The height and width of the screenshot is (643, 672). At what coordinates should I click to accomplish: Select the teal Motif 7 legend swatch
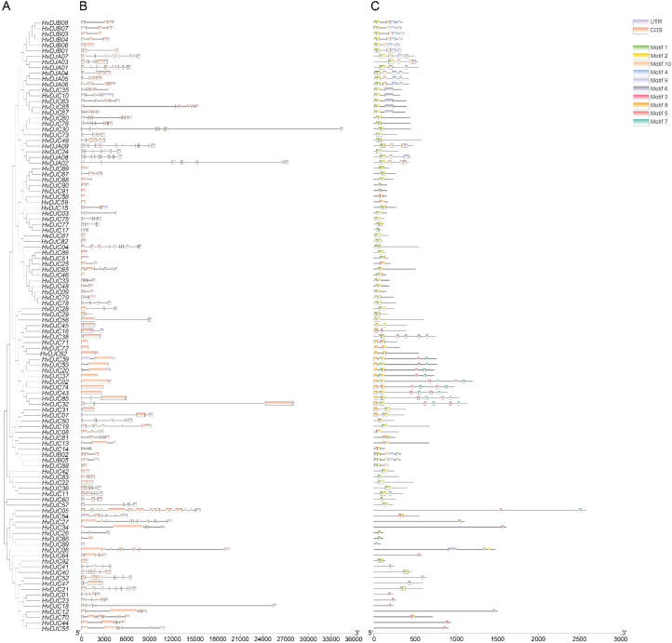click(640, 122)
